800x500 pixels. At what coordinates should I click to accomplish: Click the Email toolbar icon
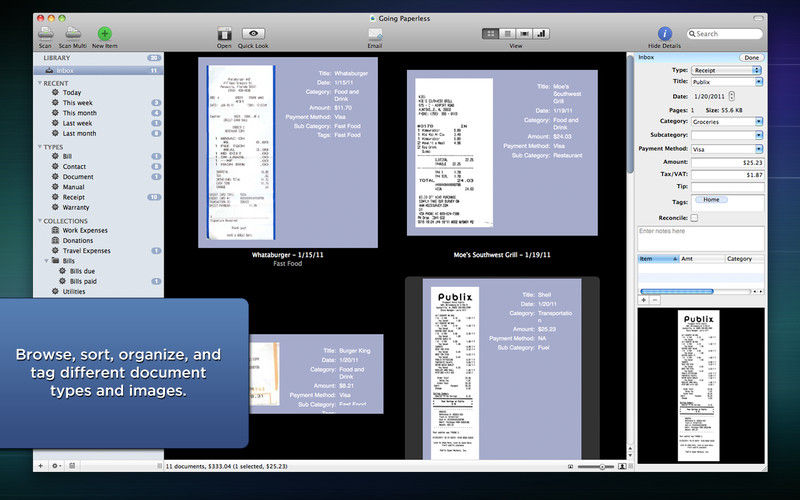[375, 34]
